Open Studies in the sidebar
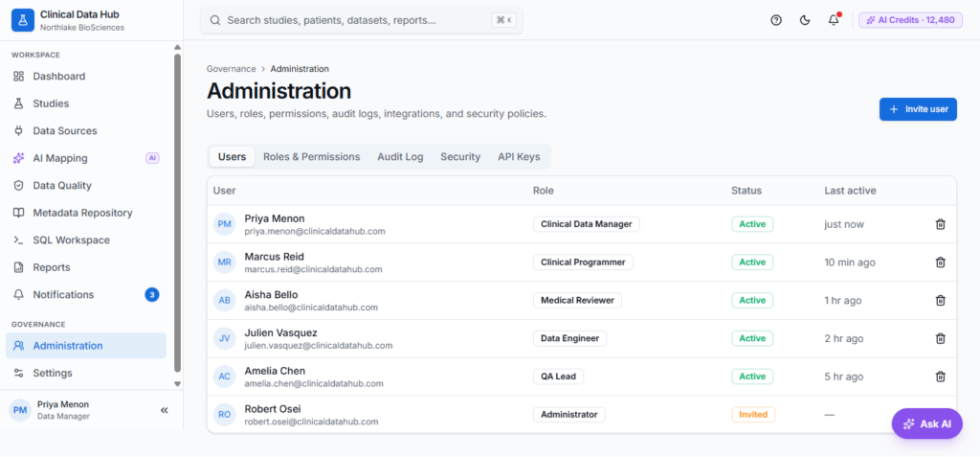Viewport: 980px width, 457px height. pyautogui.click(x=86, y=103)
